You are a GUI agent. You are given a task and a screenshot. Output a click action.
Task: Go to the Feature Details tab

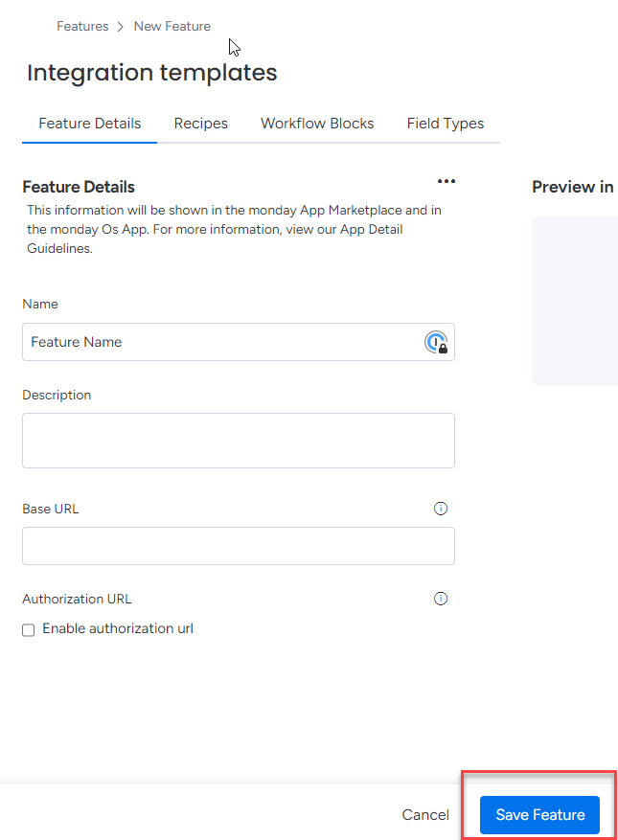pyautogui.click(x=89, y=124)
